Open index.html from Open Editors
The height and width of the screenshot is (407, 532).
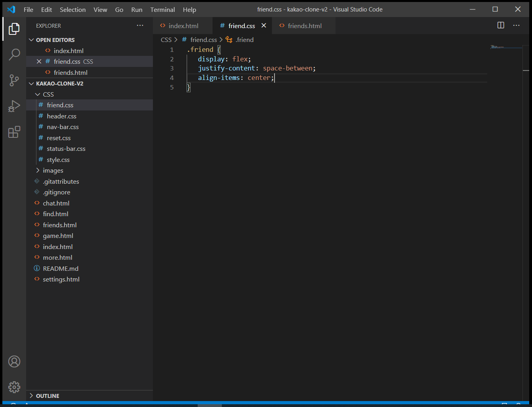tap(90, 51)
